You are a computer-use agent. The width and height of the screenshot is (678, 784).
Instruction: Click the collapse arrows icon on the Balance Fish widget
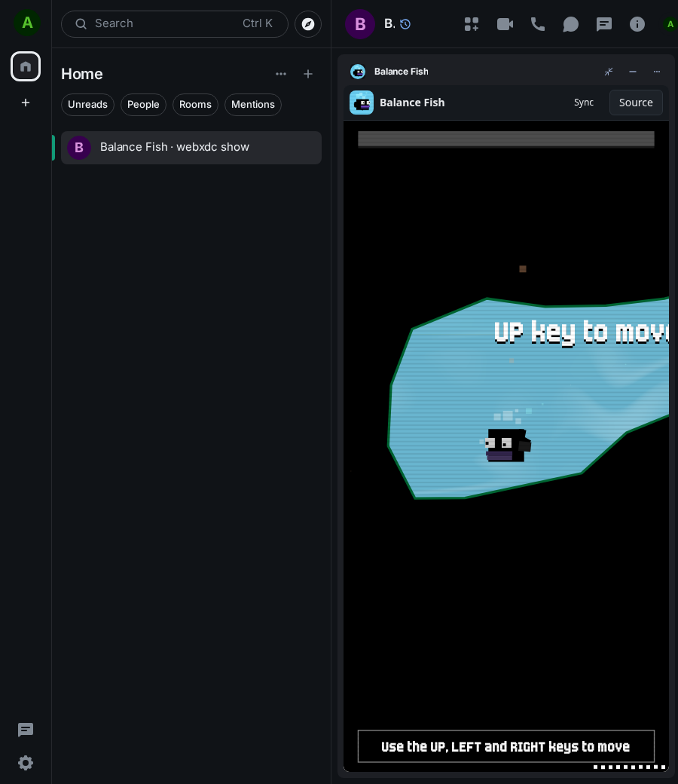[x=609, y=72]
